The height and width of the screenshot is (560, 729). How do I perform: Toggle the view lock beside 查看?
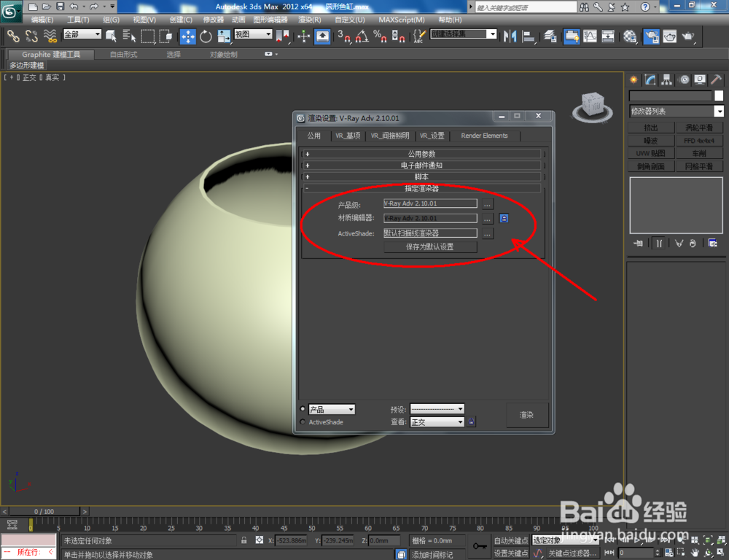tap(472, 422)
